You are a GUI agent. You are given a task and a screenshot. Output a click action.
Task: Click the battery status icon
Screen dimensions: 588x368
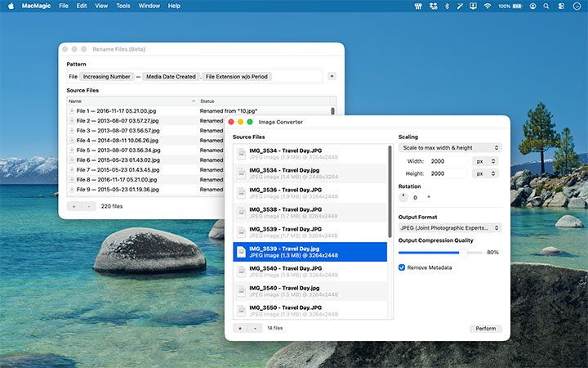(517, 6)
